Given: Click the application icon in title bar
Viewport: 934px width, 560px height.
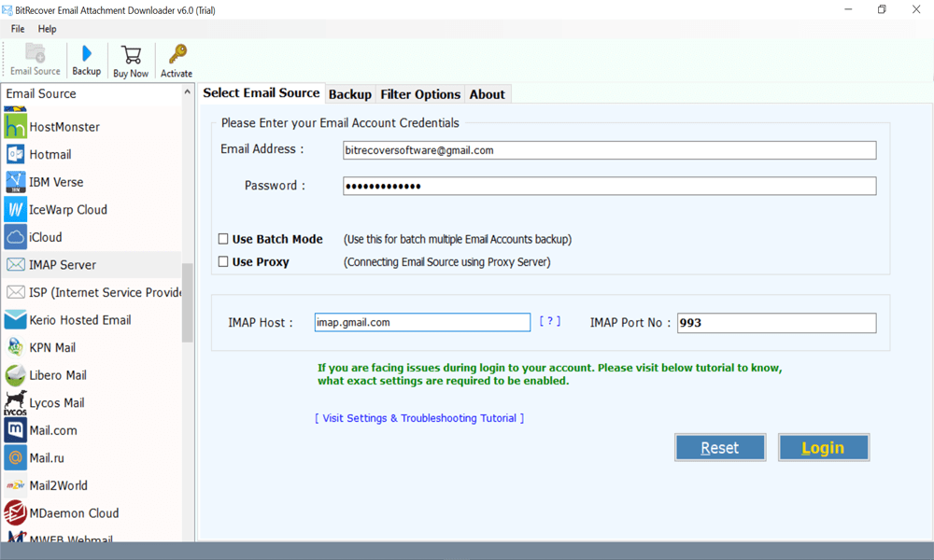Looking at the screenshot, I should point(7,10).
